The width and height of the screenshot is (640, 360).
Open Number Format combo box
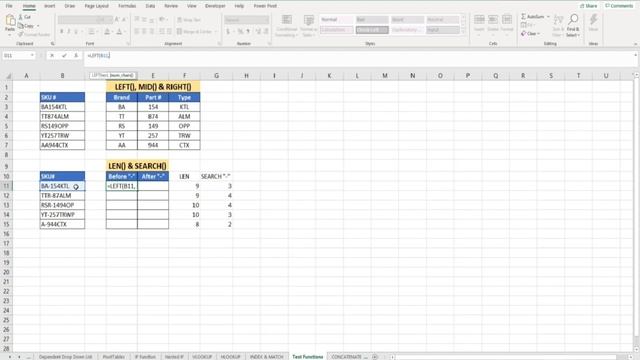(x=247, y=20)
